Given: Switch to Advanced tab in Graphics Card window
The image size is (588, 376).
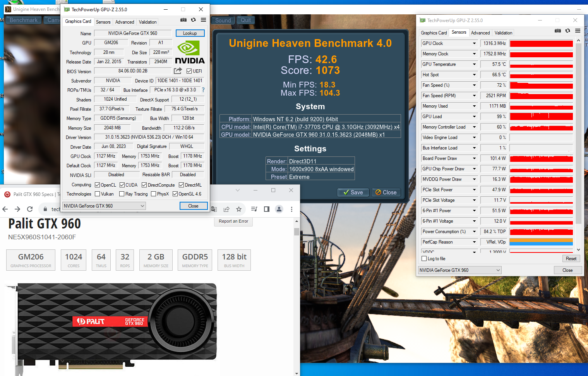Looking at the screenshot, I should pyautogui.click(x=125, y=22).
